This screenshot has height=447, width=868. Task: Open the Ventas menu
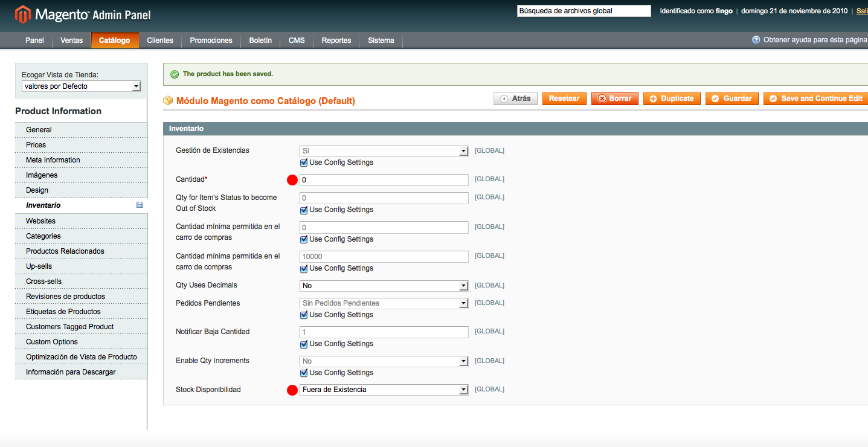point(71,40)
